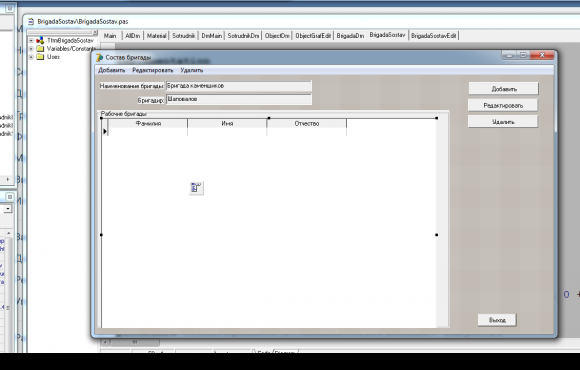Select the dataset component icon on grid
This screenshot has width=580, height=370.
196,188
